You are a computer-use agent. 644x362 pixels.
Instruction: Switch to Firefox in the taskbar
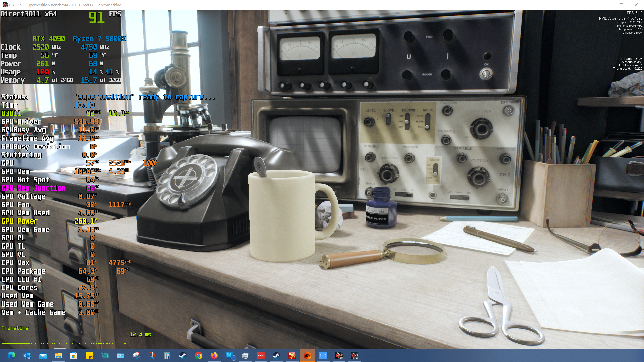coord(214,356)
